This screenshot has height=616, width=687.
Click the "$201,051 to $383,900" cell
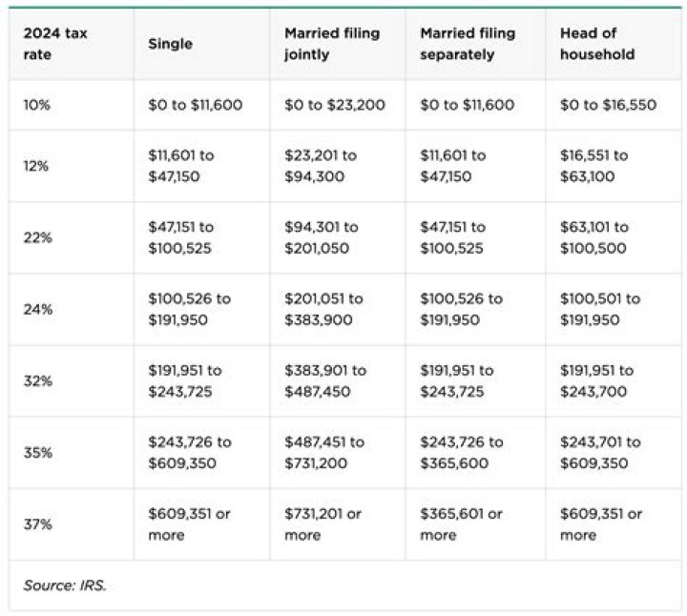[323, 309]
